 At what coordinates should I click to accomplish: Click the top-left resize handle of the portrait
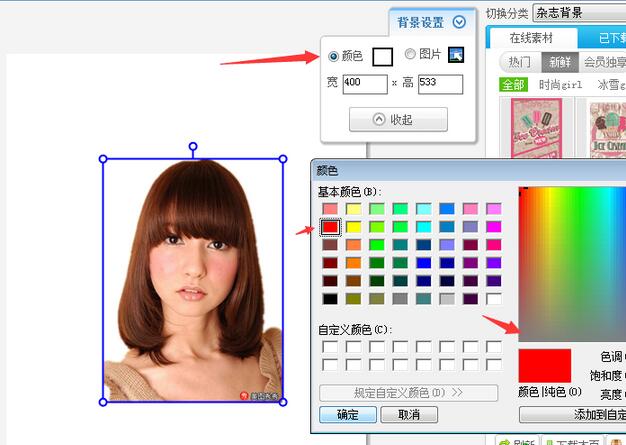tap(103, 159)
